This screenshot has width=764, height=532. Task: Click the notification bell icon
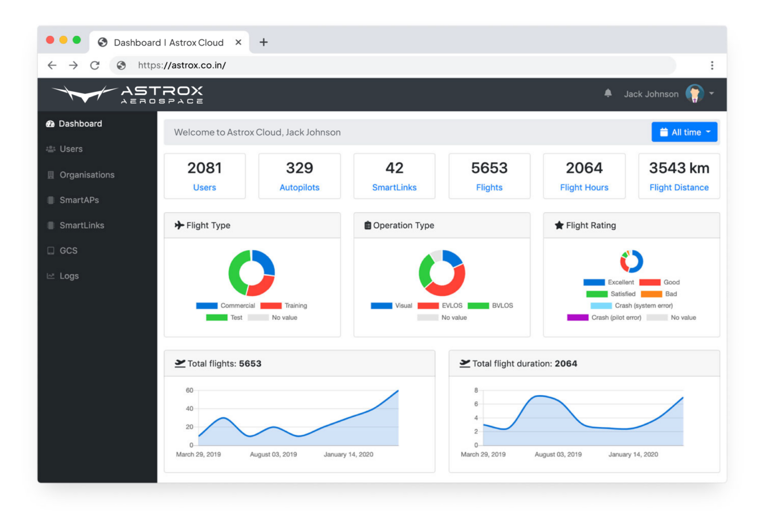tap(608, 93)
